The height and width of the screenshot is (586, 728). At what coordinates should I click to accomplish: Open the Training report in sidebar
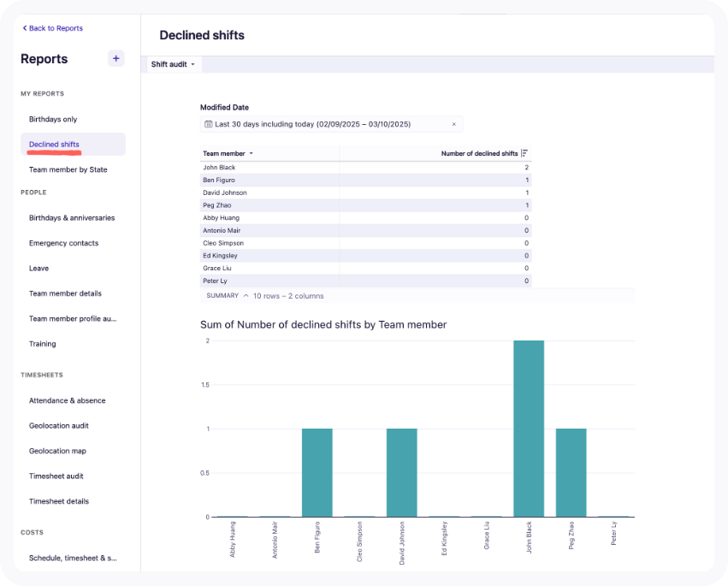pyautogui.click(x=43, y=345)
